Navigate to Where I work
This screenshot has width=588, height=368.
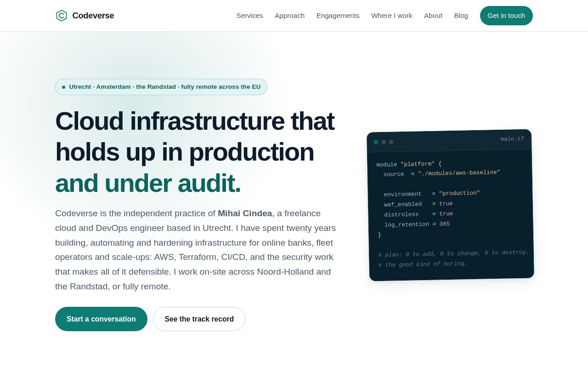pyautogui.click(x=392, y=16)
